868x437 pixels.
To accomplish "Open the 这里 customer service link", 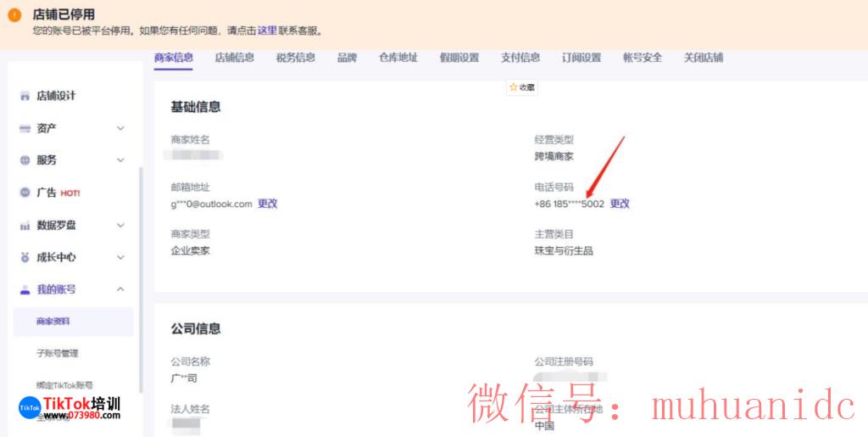I will coord(267,31).
